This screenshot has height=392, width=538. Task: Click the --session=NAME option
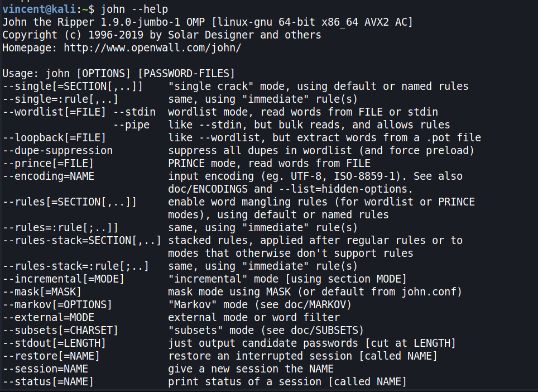(45, 369)
